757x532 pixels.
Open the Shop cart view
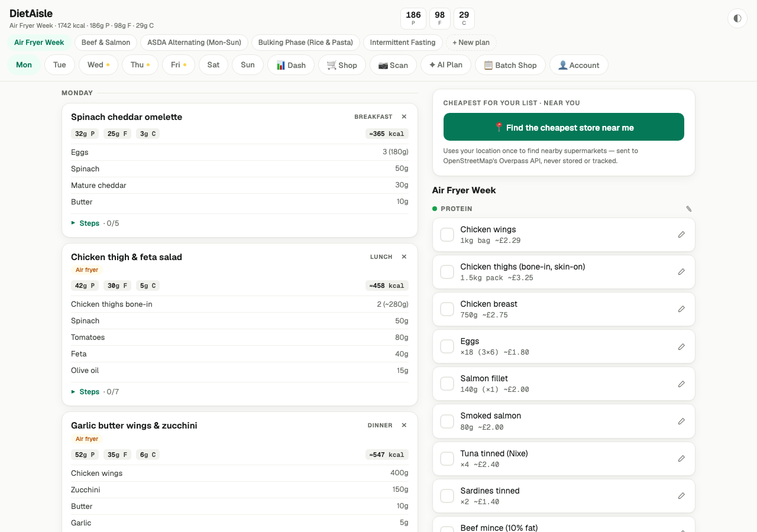point(342,65)
